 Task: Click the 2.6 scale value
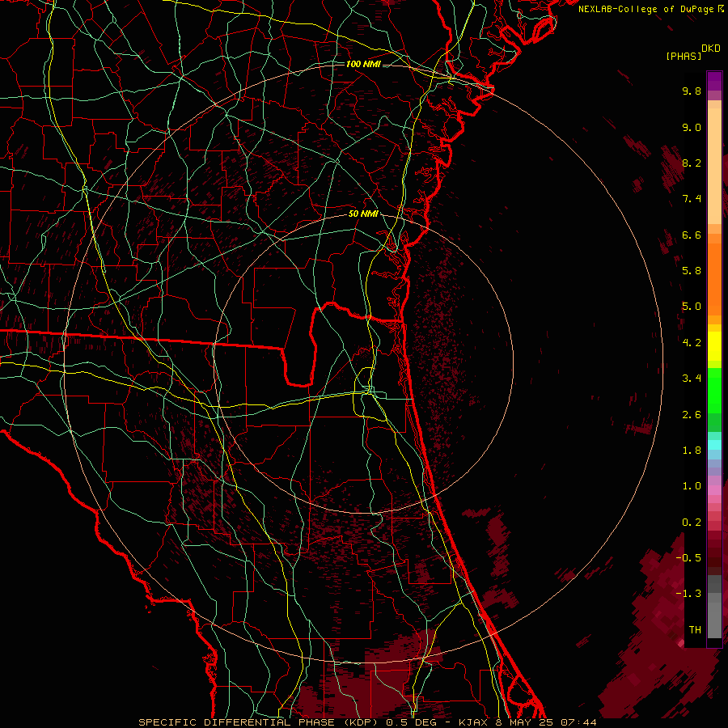(692, 414)
